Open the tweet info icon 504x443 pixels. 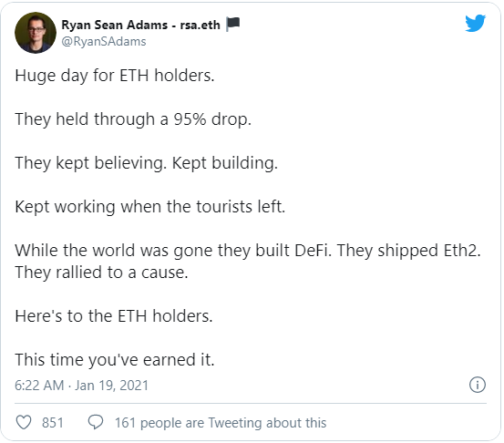point(478,385)
